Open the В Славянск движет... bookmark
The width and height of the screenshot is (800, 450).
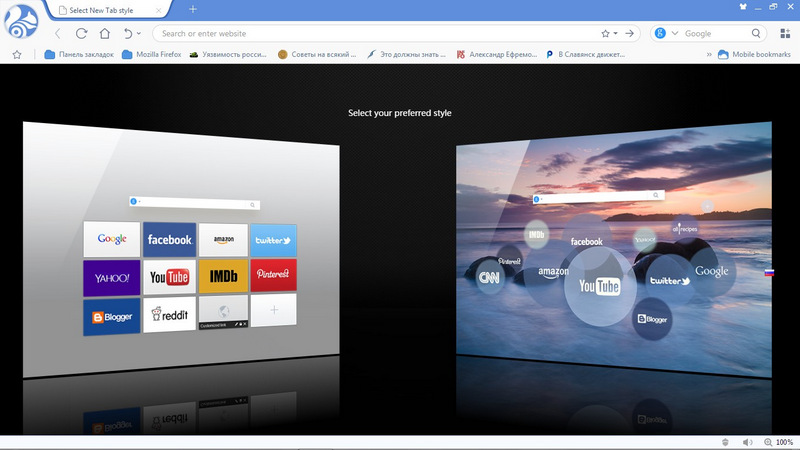585,55
